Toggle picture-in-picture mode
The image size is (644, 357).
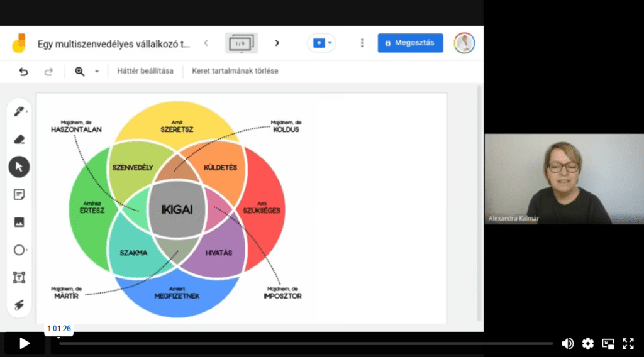click(x=608, y=343)
